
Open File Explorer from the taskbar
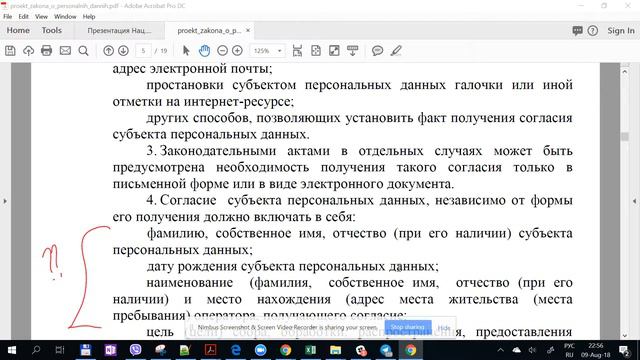(x=336, y=350)
